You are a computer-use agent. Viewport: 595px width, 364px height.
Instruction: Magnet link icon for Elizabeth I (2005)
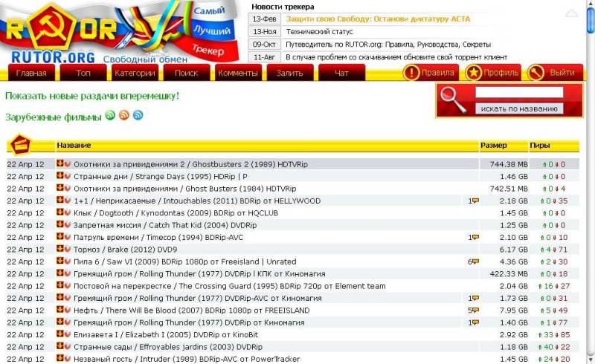point(67,334)
